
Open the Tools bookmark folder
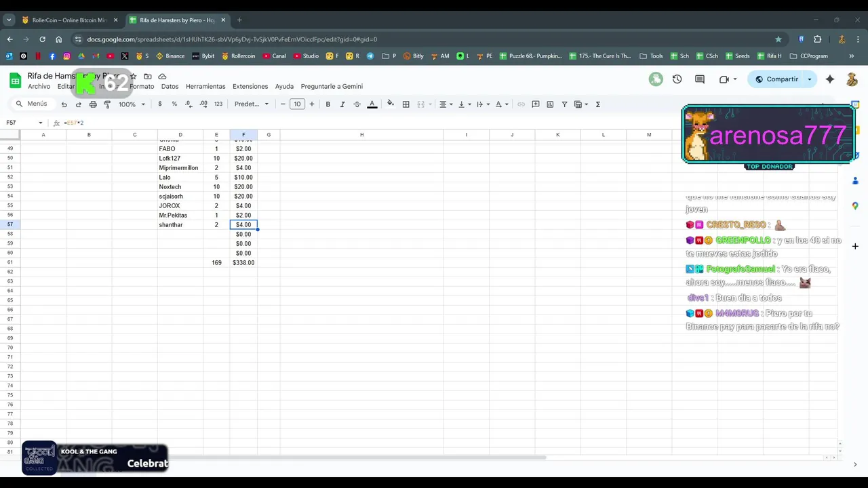pyautogui.click(x=651, y=56)
